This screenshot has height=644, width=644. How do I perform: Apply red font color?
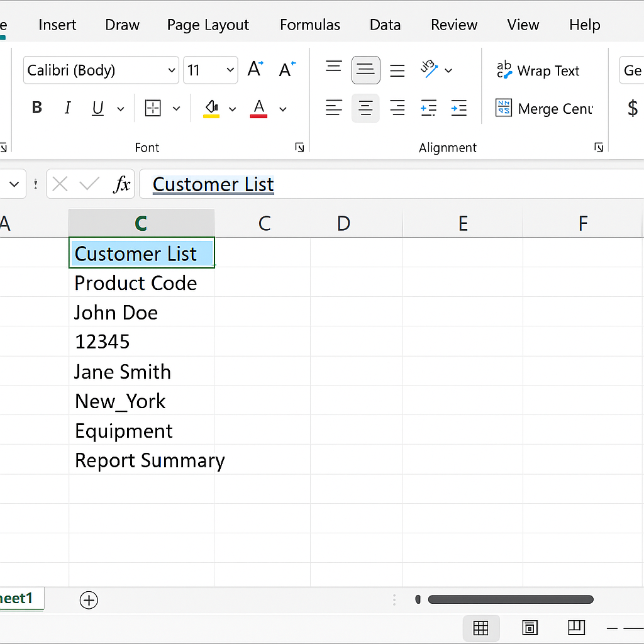[258, 108]
